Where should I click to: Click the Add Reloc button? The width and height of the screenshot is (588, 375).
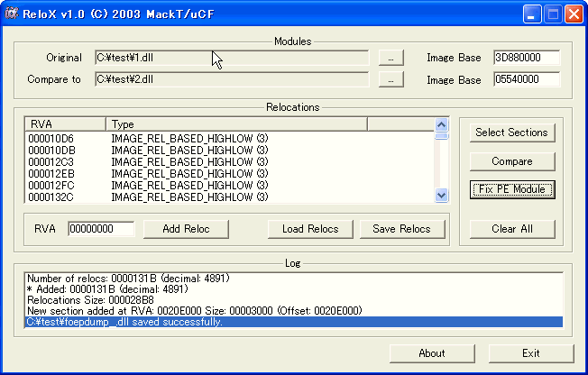186,229
